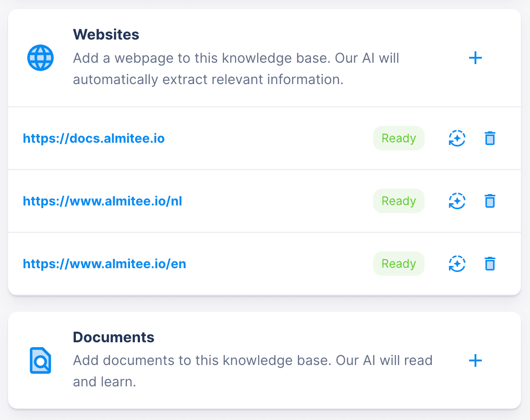Click the Ready badge for docs.almitee.io
The width and height of the screenshot is (530, 420).
399,138
